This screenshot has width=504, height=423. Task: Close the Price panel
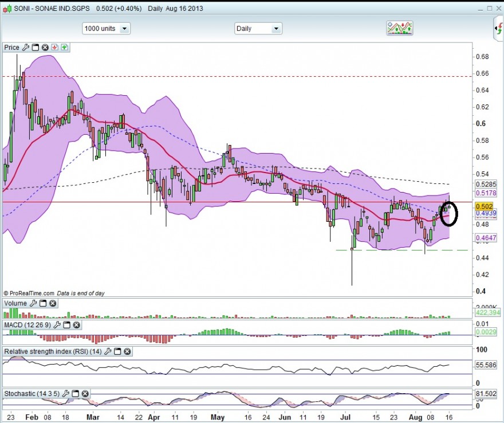pyautogui.click(x=45, y=47)
